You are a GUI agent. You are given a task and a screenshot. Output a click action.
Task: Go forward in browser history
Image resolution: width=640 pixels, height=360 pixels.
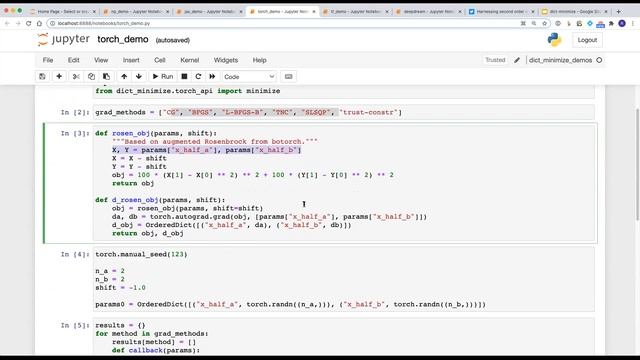(18, 24)
